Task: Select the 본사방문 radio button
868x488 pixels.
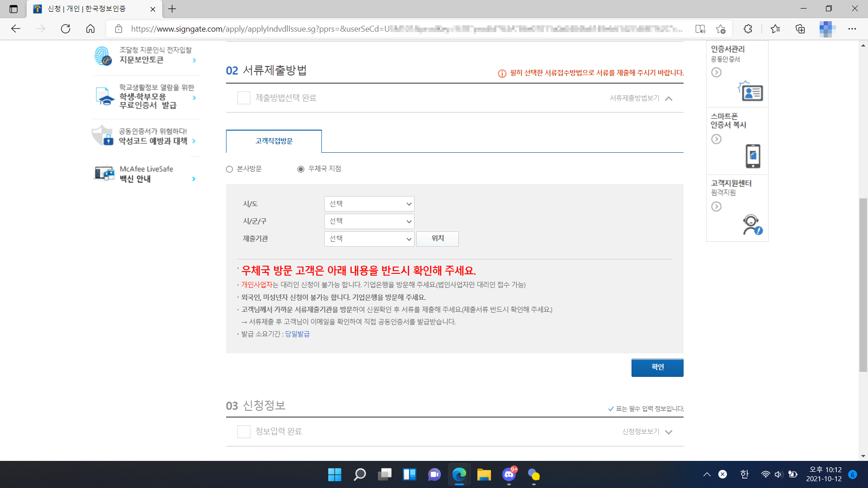Action: coord(230,169)
